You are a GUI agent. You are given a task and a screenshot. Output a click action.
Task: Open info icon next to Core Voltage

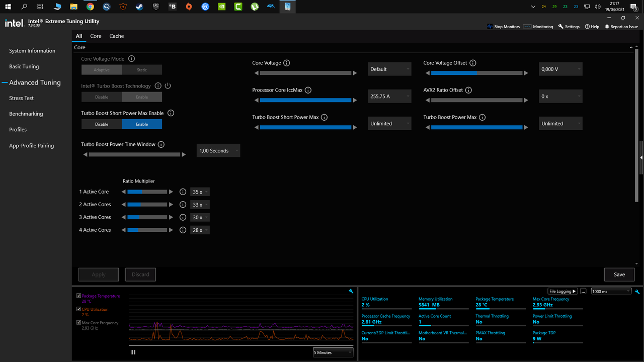(x=287, y=63)
